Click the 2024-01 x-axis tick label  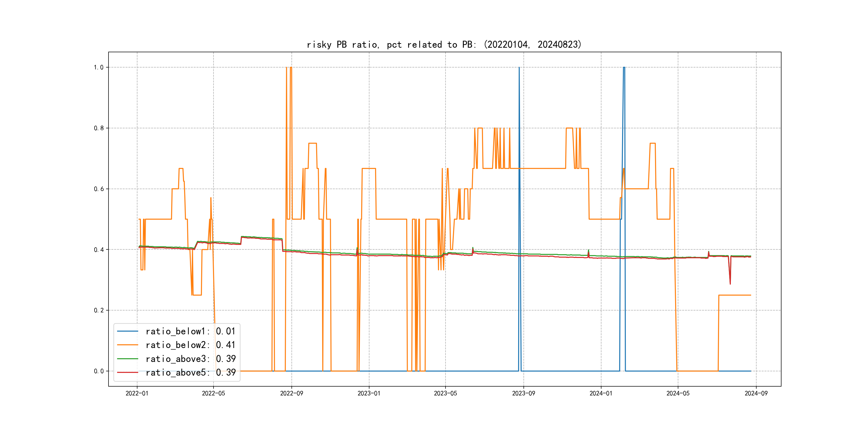coord(601,393)
